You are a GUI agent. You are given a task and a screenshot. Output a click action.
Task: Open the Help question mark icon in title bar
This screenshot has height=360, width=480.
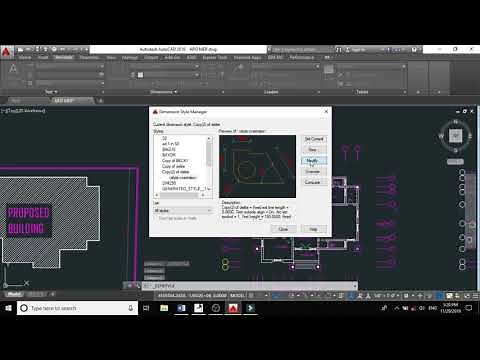point(413,50)
